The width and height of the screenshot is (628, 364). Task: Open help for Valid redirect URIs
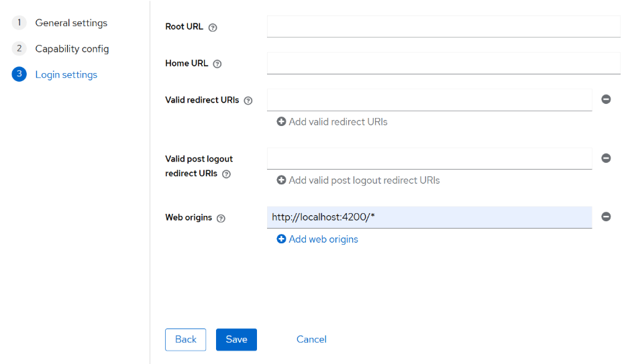(x=248, y=101)
